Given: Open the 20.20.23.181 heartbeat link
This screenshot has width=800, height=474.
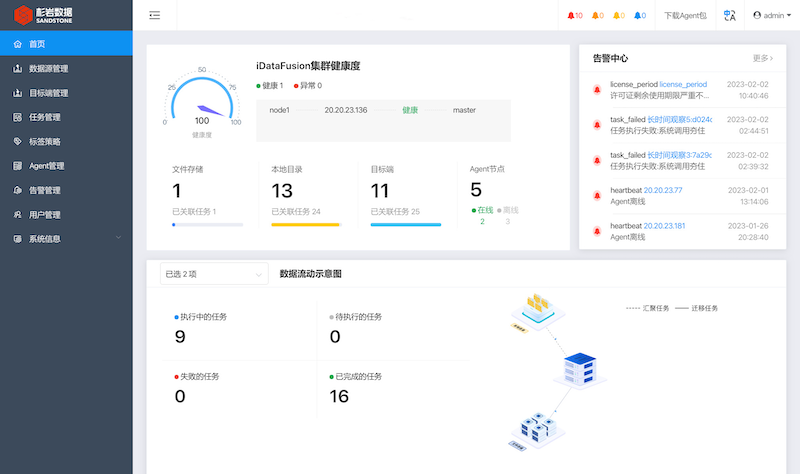Looking at the screenshot, I should 664,226.
